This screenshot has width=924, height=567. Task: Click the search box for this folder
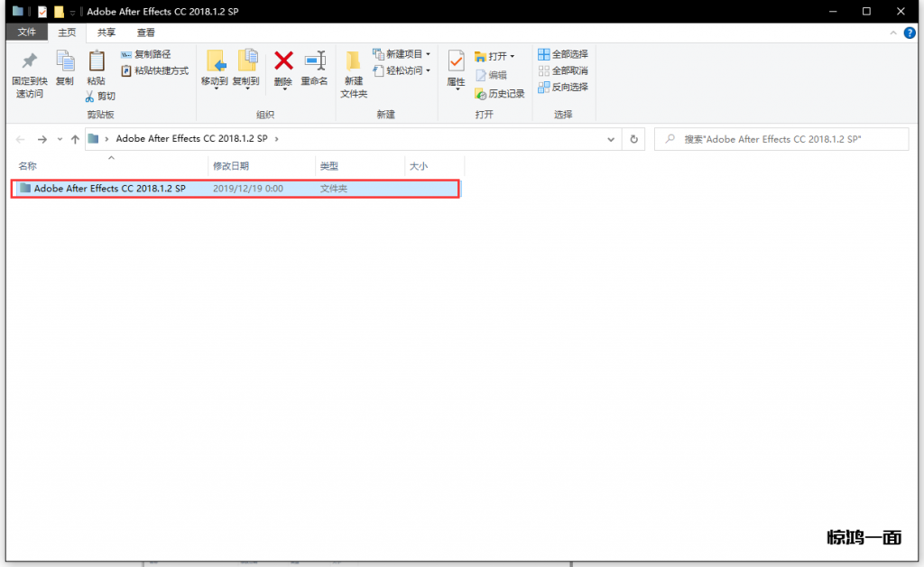point(781,139)
